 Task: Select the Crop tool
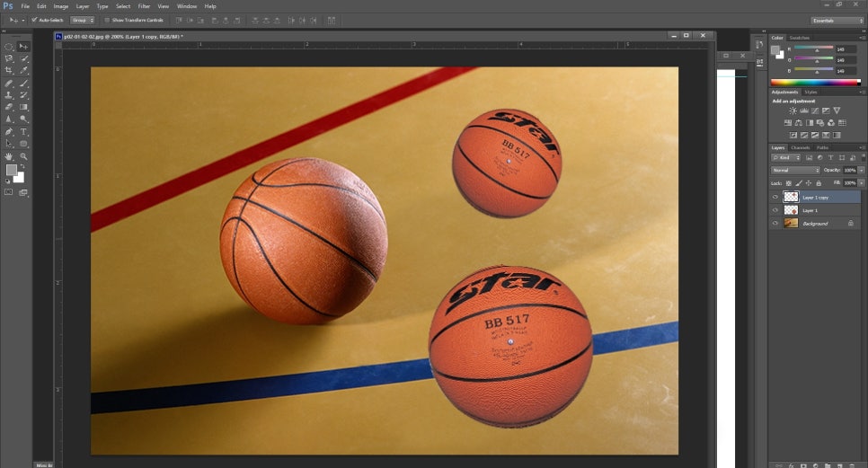(x=9, y=70)
